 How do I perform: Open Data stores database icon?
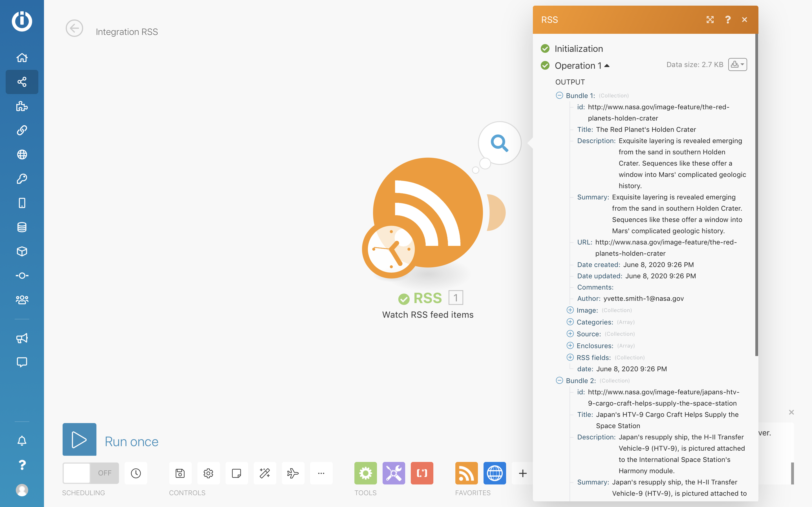coord(22,227)
